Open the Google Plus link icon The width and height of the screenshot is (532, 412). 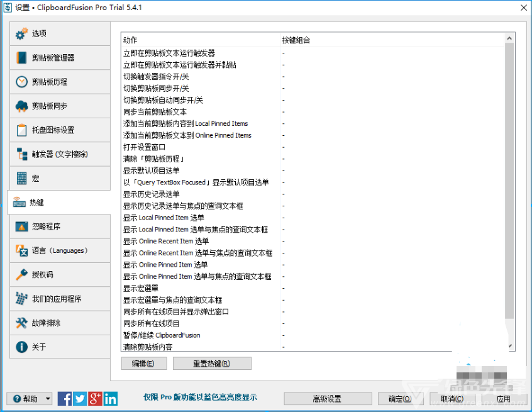[95, 398]
